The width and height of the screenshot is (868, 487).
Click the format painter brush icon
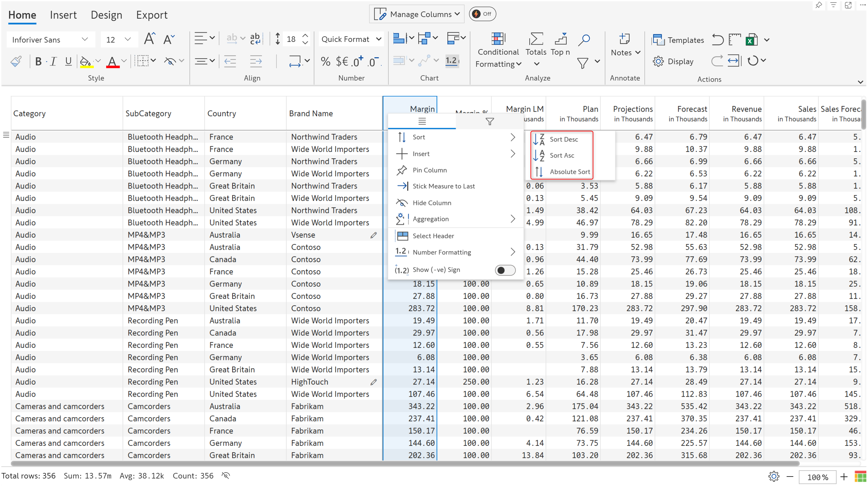[x=16, y=61]
